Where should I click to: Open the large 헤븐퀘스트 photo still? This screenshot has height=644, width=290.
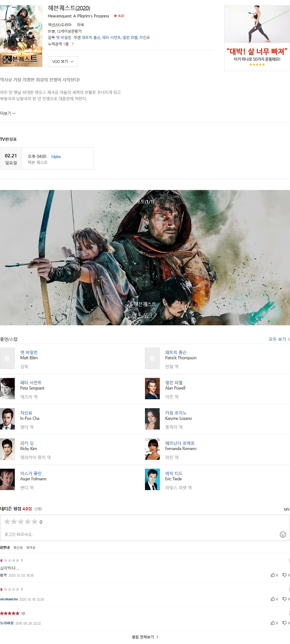[145, 257]
